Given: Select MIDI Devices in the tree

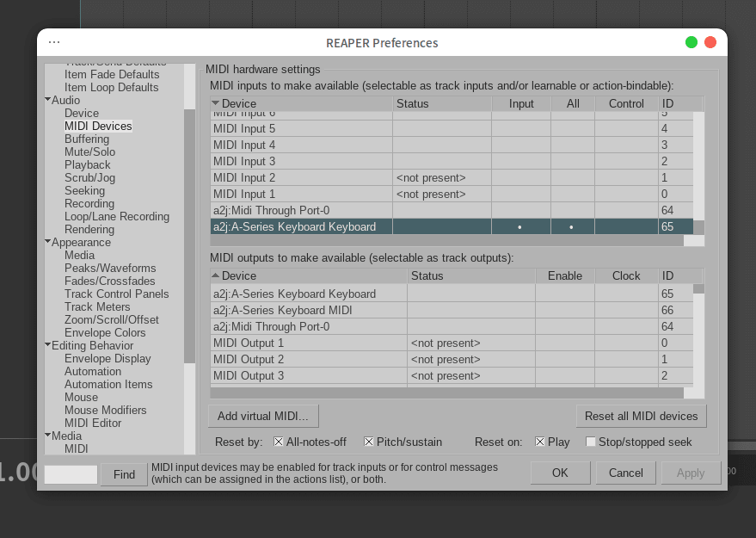Looking at the screenshot, I should click(x=98, y=126).
